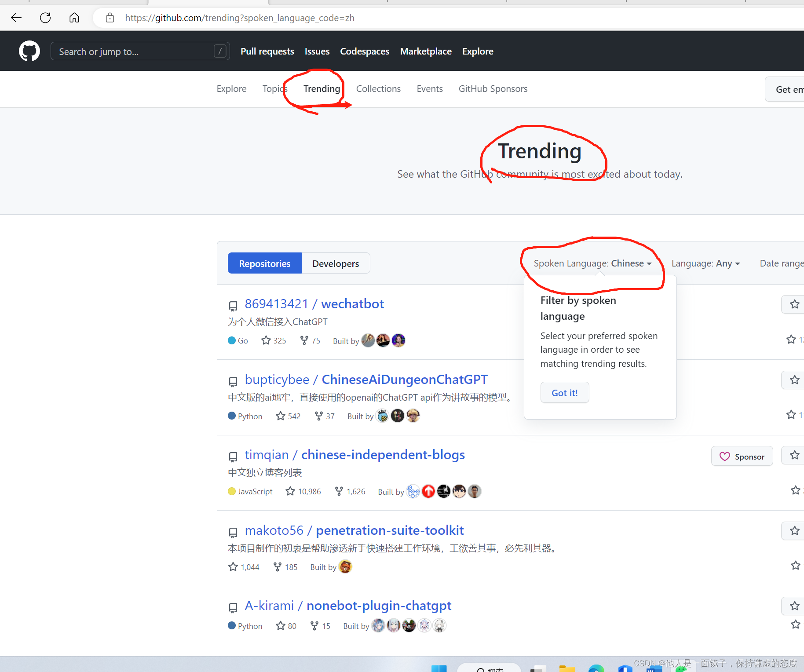This screenshot has height=672, width=804.
Task: Switch to the Developers tab
Action: [x=336, y=263]
